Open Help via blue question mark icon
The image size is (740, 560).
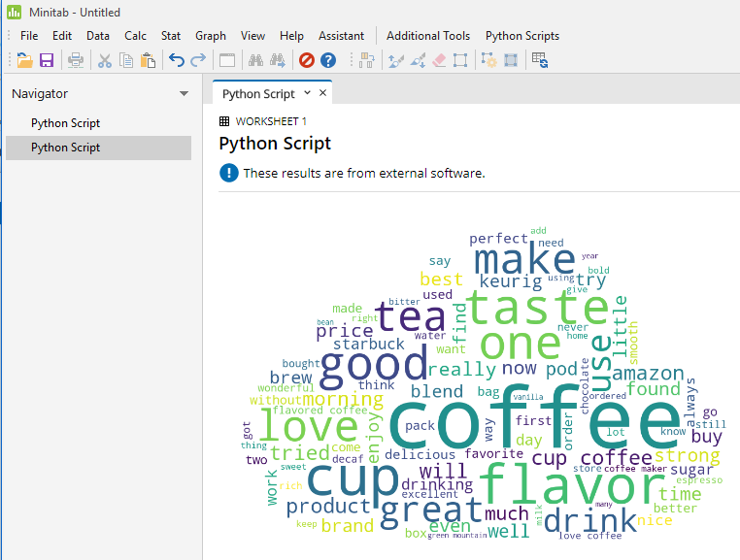(328, 60)
